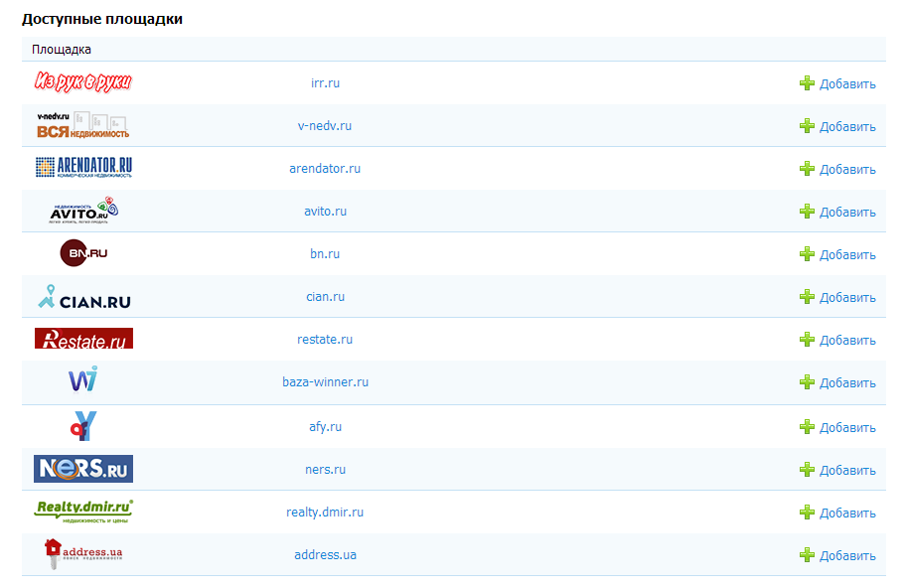
Task: Click green plus icon in irr.ru row
Action: [807, 83]
